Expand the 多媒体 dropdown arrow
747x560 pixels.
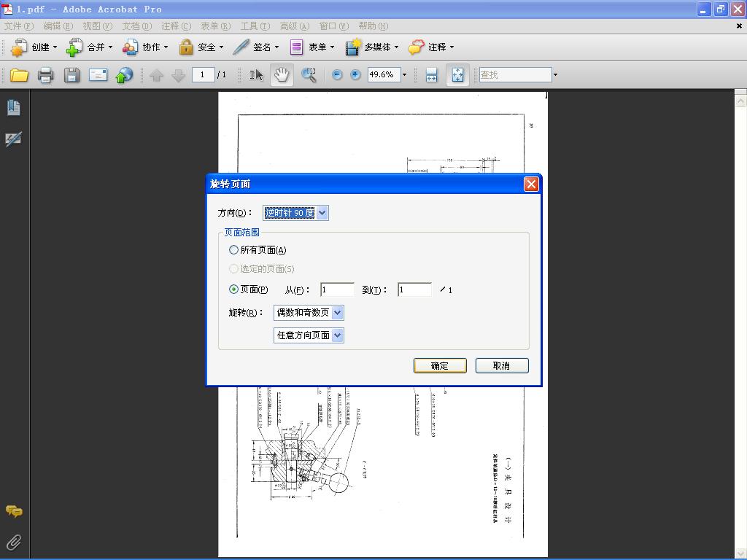pyautogui.click(x=396, y=47)
